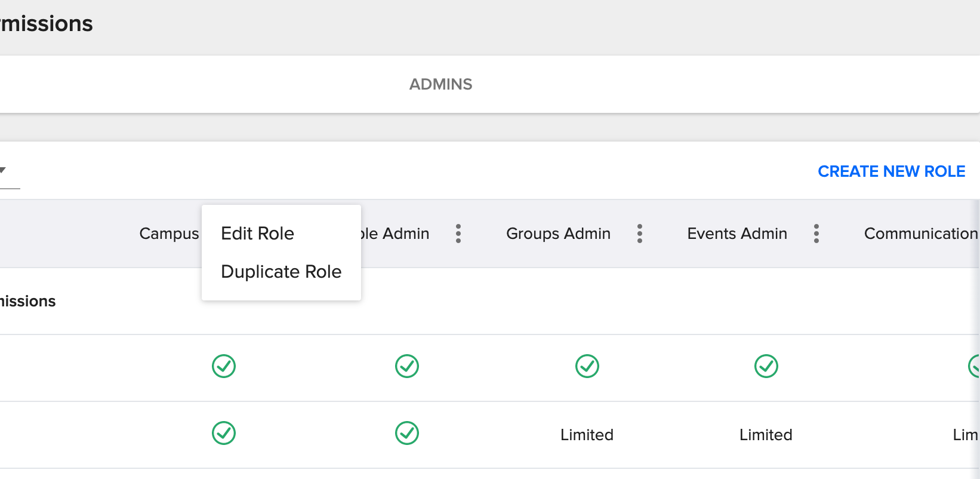Click first-row checkmark under People Admin column
Screen dimensions: 980x479
click(x=407, y=366)
